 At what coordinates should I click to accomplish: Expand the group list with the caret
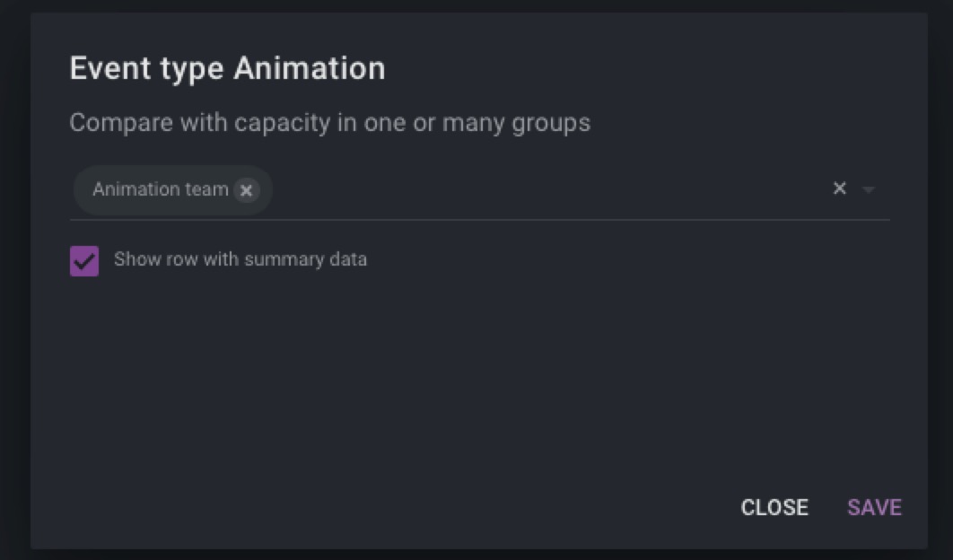(x=869, y=189)
